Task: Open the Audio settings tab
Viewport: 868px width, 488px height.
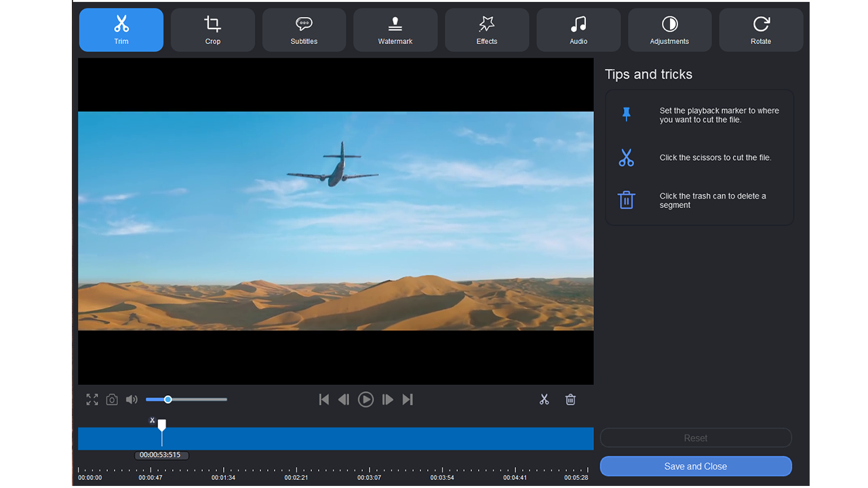Action: pyautogui.click(x=578, y=30)
